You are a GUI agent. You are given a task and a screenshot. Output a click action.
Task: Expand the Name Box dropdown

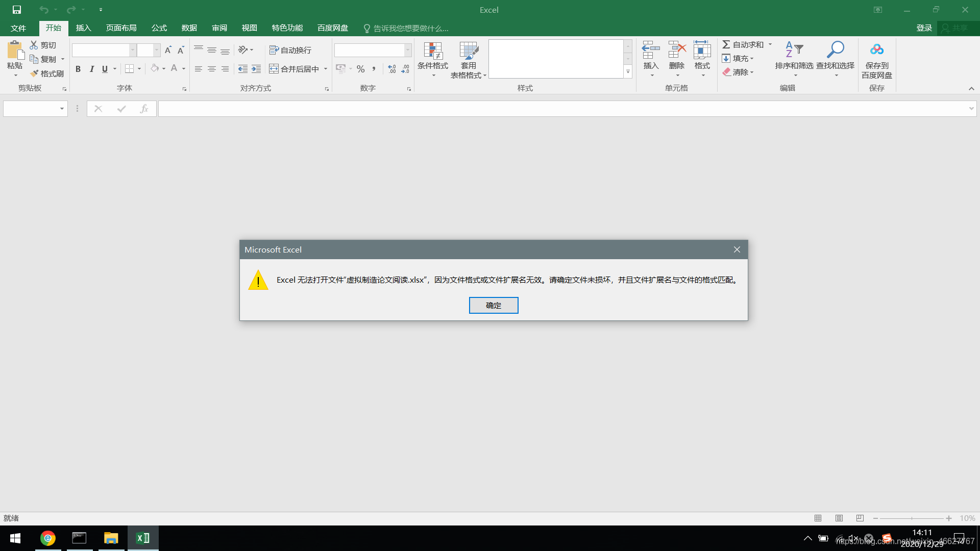pos(62,109)
